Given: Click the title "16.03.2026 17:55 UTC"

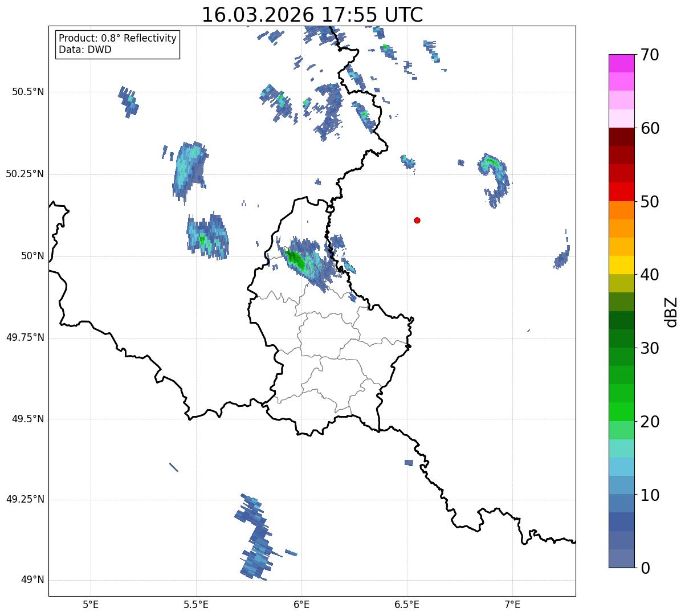Looking at the screenshot, I should coord(312,15).
